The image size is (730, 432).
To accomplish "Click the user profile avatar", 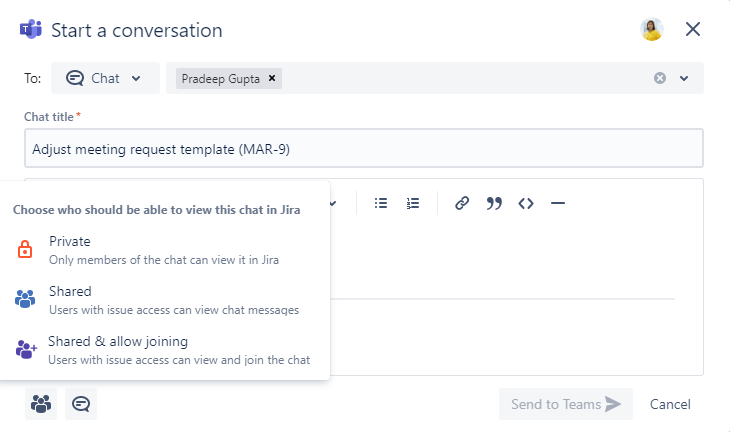I will coord(652,30).
